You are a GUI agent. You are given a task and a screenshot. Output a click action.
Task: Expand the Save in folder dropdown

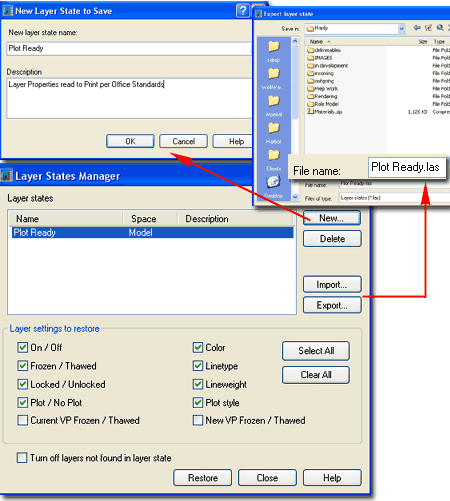pos(401,29)
